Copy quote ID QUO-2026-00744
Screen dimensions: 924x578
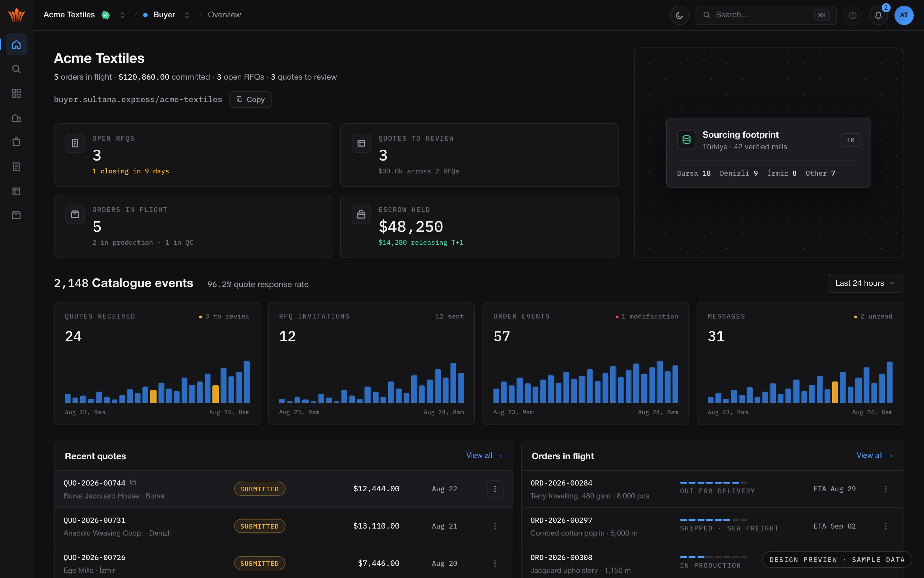pyautogui.click(x=133, y=482)
